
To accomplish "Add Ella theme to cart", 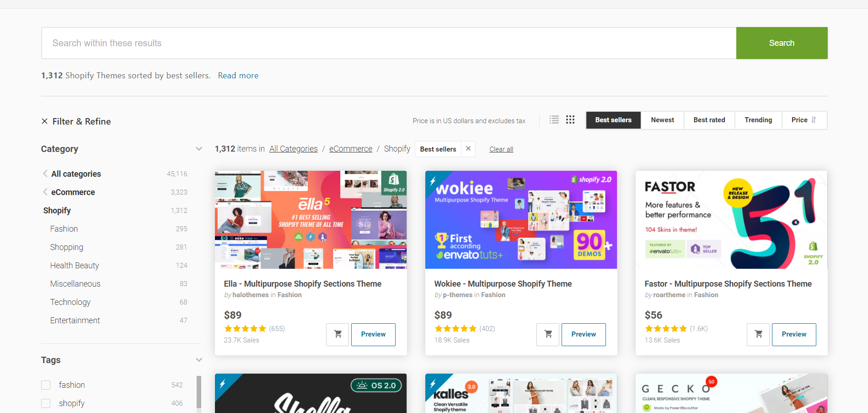I will 338,334.
